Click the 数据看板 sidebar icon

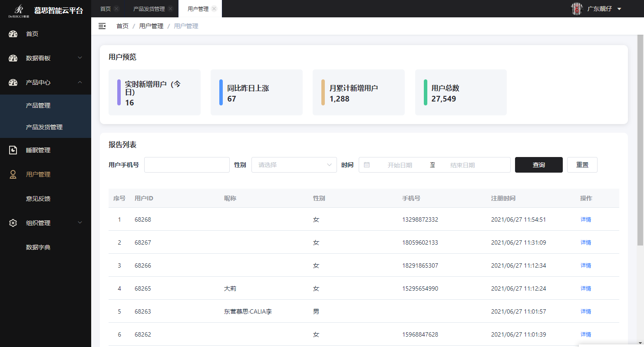[x=13, y=58]
